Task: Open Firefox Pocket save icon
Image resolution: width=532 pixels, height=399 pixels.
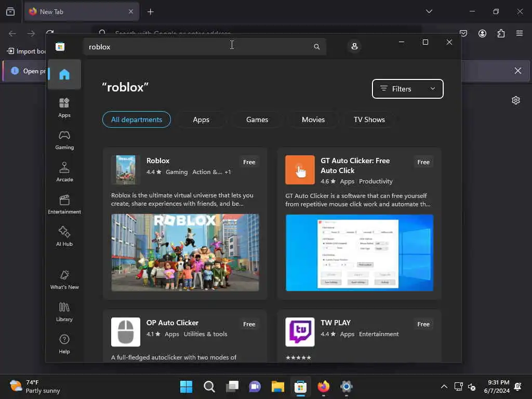Action: pyautogui.click(x=463, y=33)
